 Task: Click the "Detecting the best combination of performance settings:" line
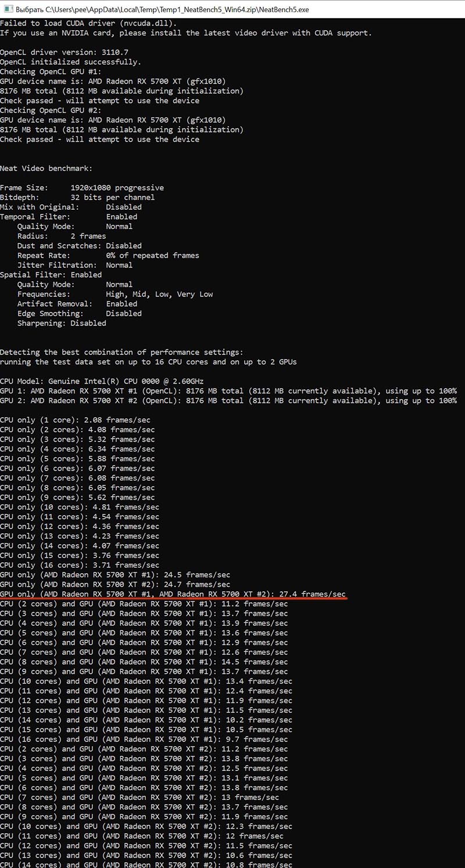coord(121,352)
